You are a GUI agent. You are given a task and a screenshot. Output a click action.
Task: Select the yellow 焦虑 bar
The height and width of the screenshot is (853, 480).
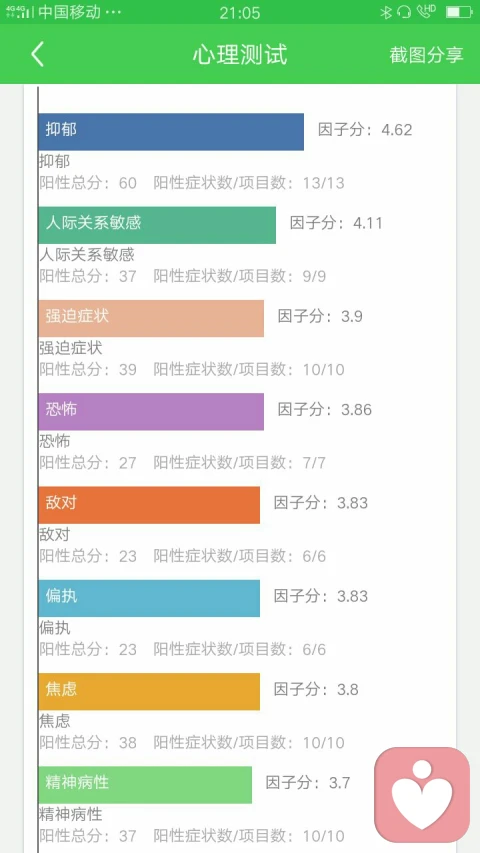coord(149,691)
